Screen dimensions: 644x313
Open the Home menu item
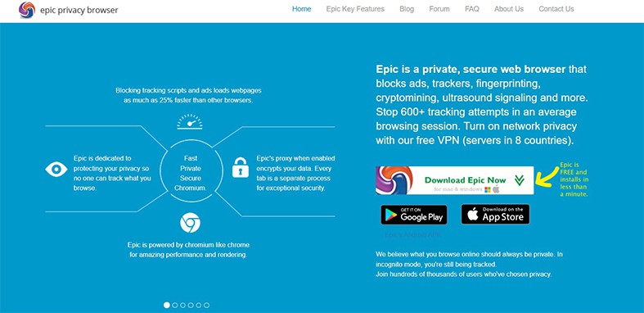click(301, 9)
